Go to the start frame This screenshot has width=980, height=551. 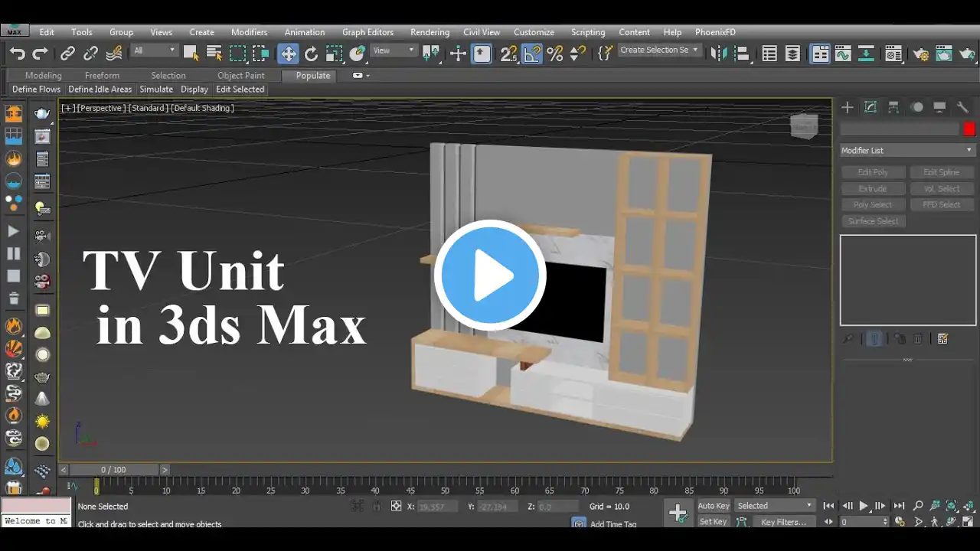pos(828,506)
